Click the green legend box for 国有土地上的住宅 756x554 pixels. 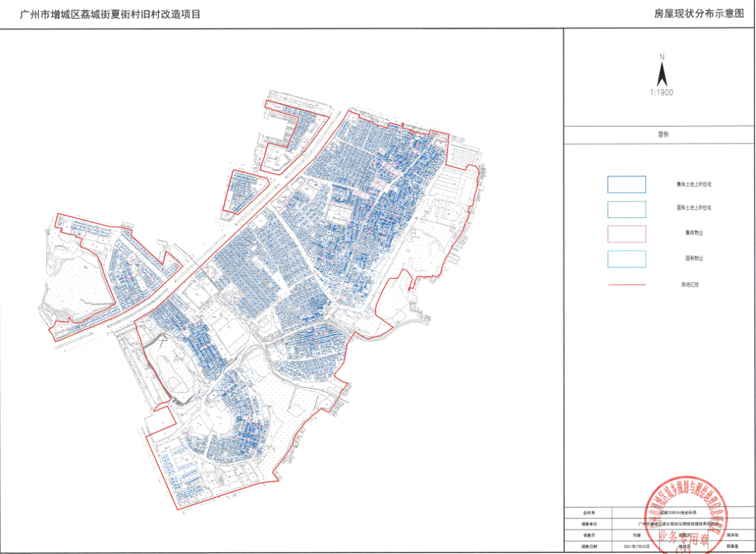coord(626,209)
